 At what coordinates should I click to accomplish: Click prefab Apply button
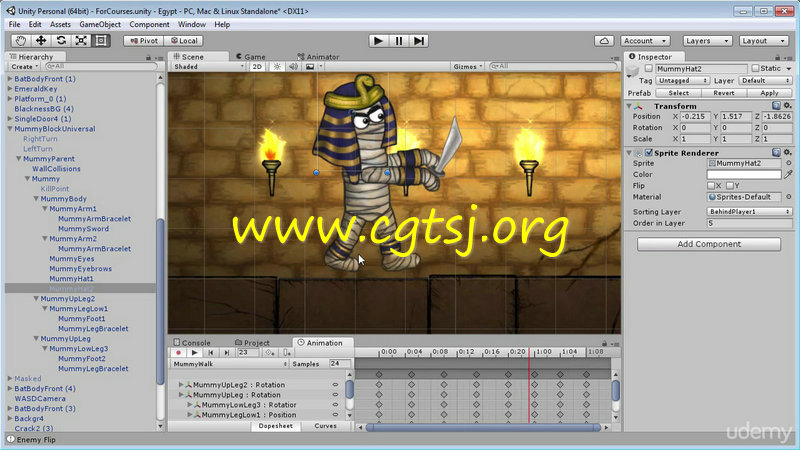(769, 93)
